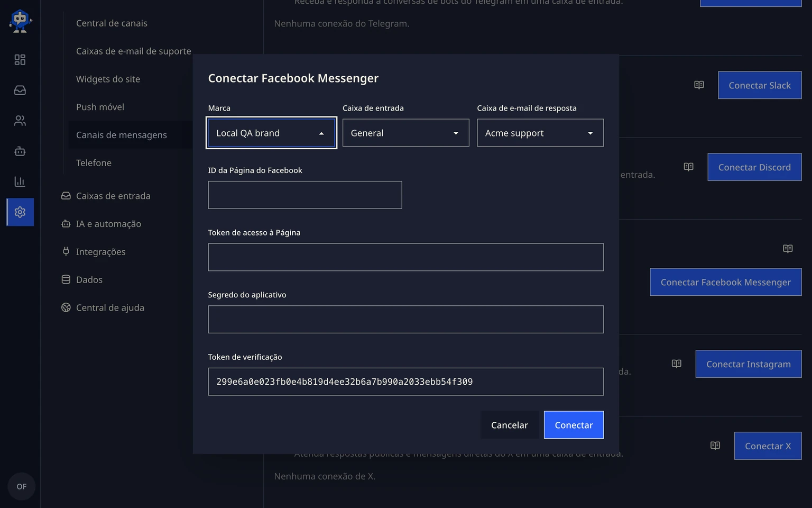Open the Caixa de e-mail de resposta dropdown
Viewport: 812px width, 508px height.
click(x=540, y=133)
